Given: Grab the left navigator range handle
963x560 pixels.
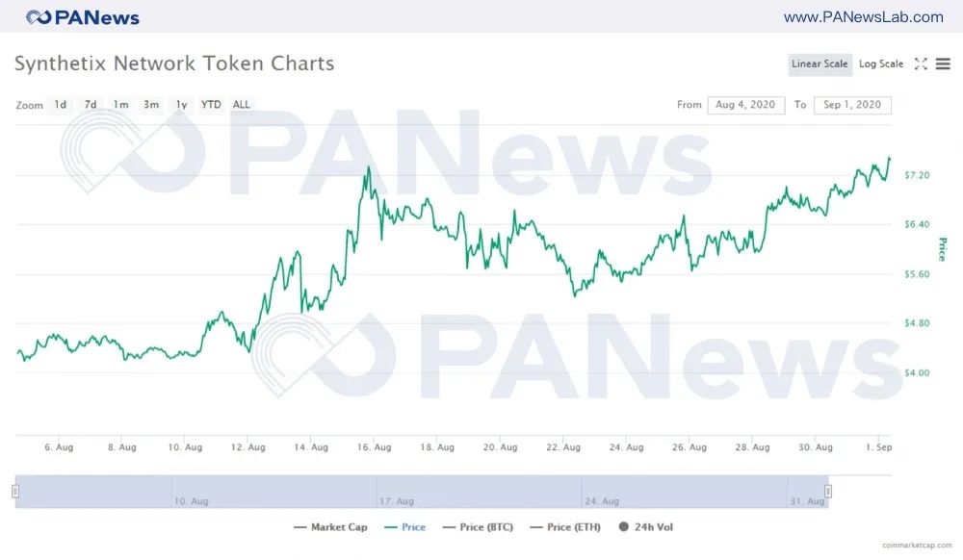Looking at the screenshot, I should [x=15, y=492].
